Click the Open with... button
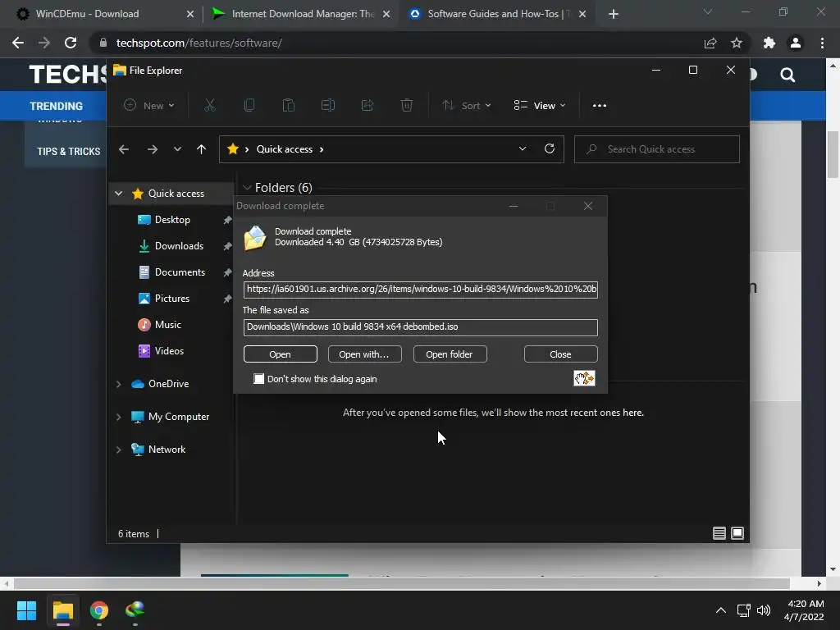The image size is (840, 630). point(364,354)
